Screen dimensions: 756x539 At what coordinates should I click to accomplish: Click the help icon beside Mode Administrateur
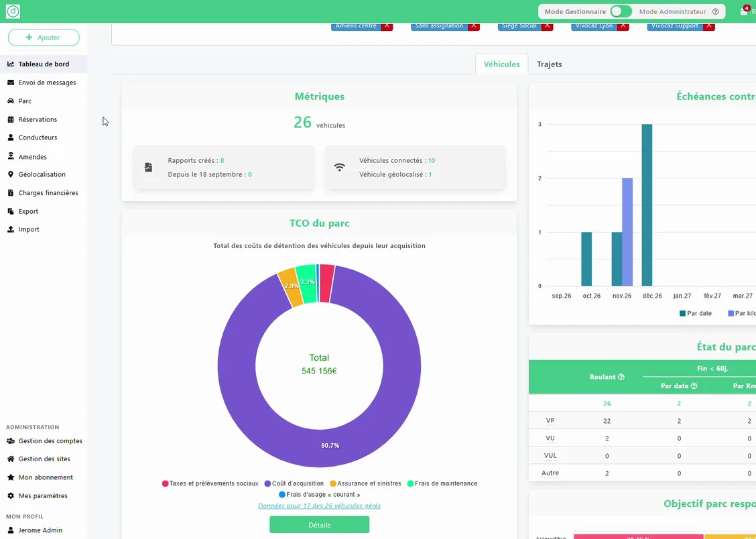pyautogui.click(x=716, y=11)
